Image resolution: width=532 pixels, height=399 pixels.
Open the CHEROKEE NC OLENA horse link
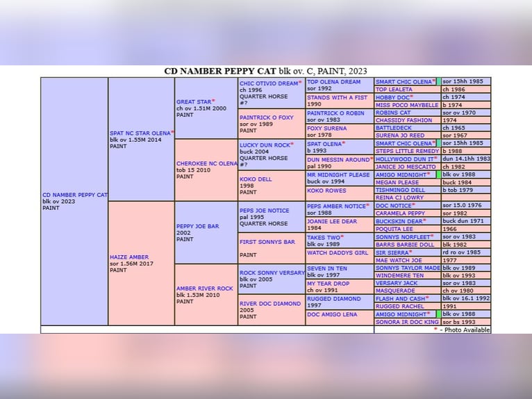(x=206, y=163)
